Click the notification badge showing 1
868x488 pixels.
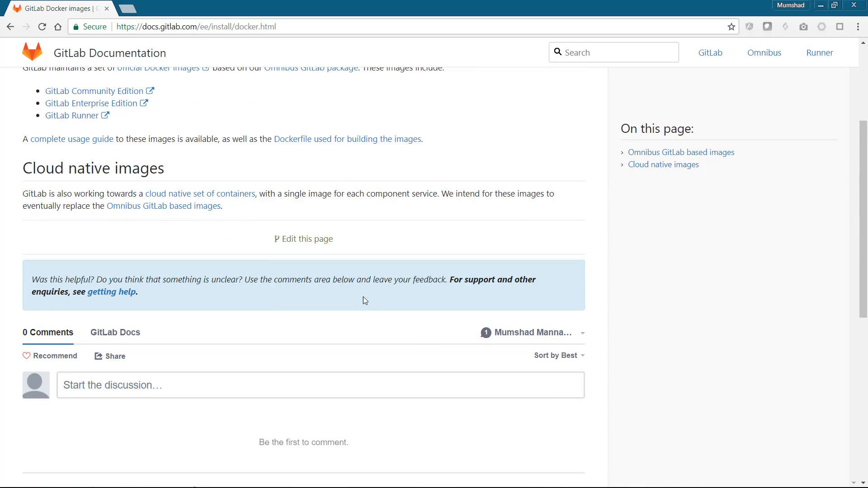486,333
